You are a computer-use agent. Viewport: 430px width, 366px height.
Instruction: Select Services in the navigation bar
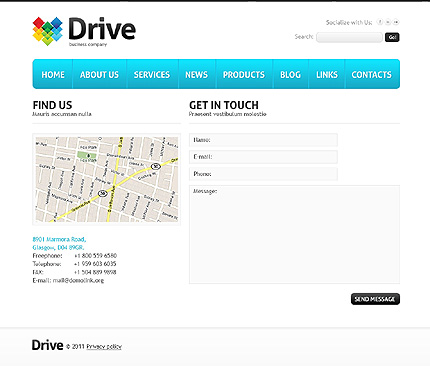(x=152, y=74)
